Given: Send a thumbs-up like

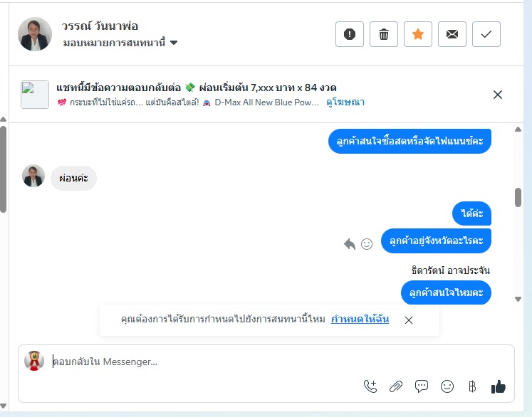Looking at the screenshot, I should 499,386.
